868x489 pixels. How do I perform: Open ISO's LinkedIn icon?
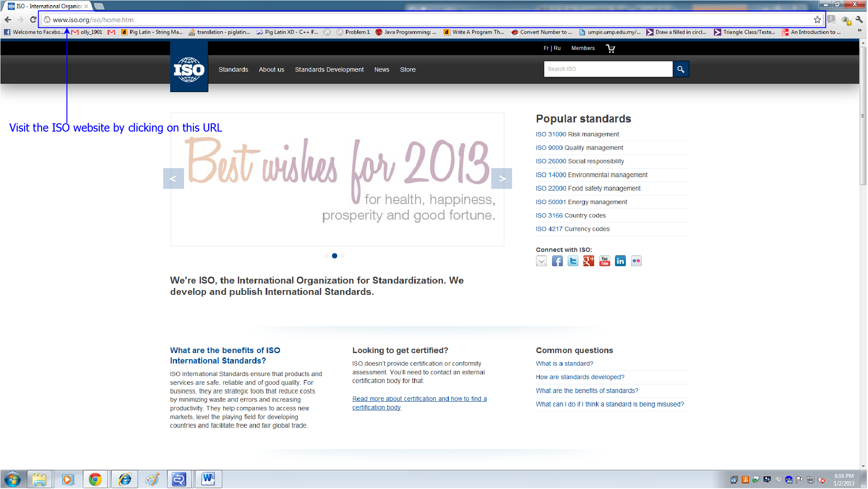pos(620,261)
